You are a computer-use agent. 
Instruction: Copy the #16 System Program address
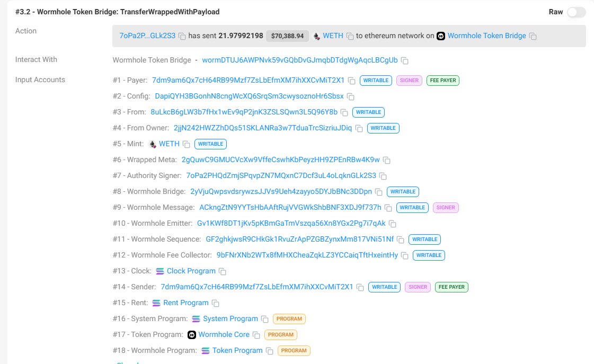[x=265, y=319]
